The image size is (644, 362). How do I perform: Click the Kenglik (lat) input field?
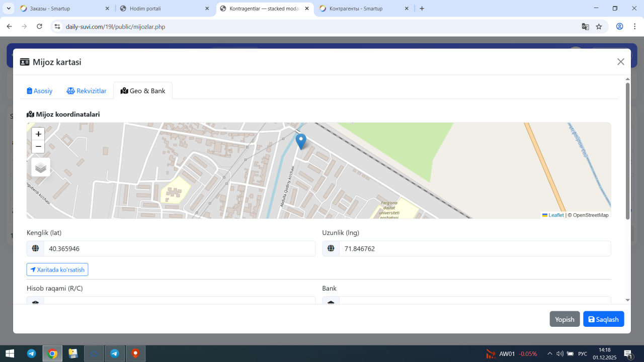point(180,248)
